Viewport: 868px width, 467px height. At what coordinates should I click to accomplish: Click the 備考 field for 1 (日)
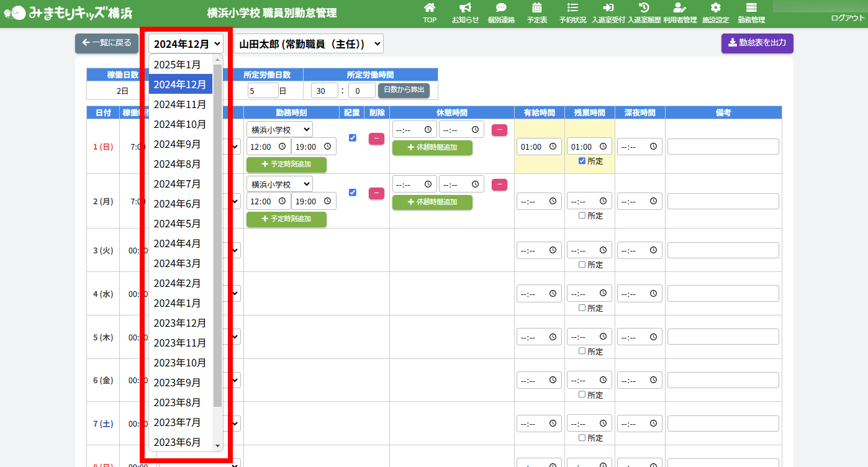point(723,147)
